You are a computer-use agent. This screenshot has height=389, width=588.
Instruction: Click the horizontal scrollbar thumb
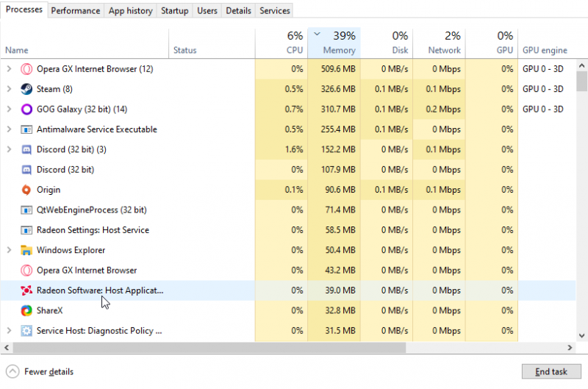pyautogui.click(x=206, y=347)
